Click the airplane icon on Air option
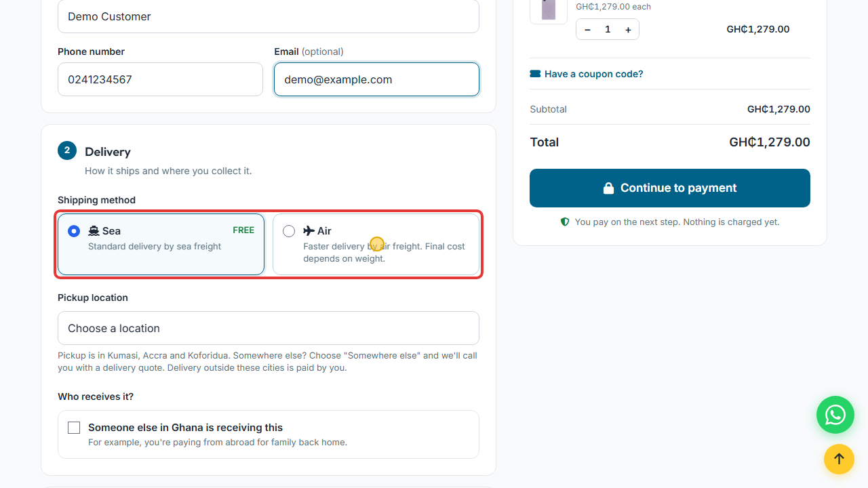Viewport: 868px width, 488px height. coord(309,231)
